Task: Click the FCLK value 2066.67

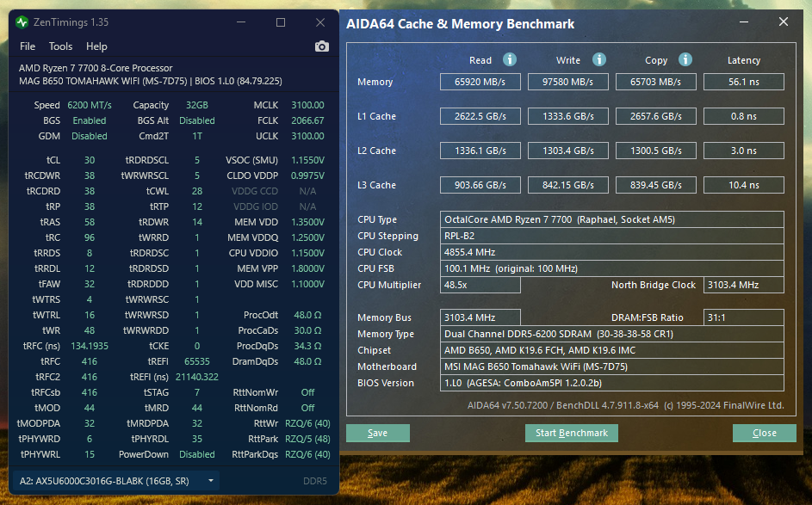Action: (x=307, y=120)
